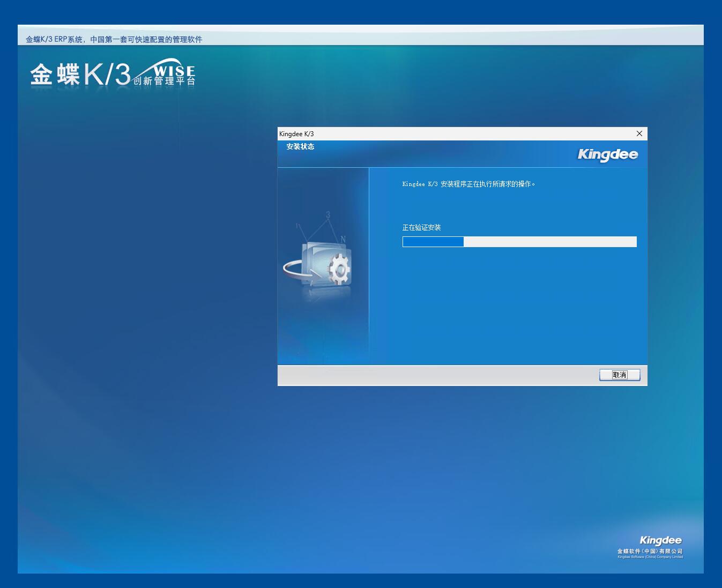Click the Kingdee company logo bottom right
The image size is (722, 588).
point(660,540)
